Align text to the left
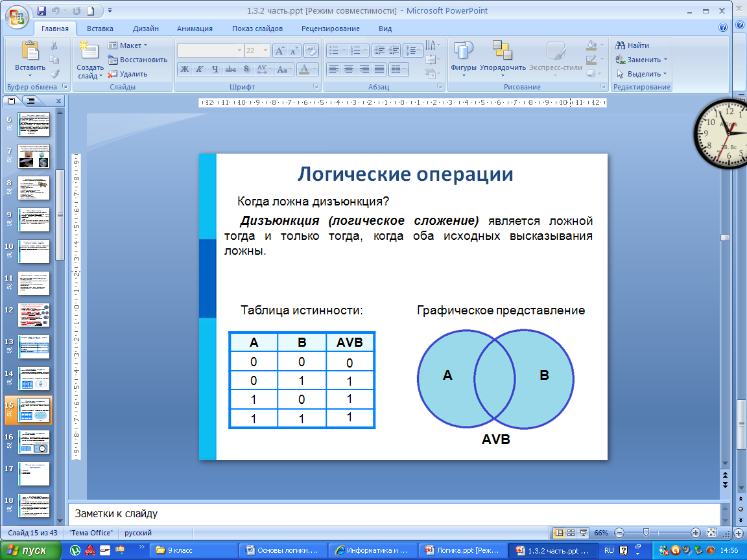747x560 pixels. 334,69
